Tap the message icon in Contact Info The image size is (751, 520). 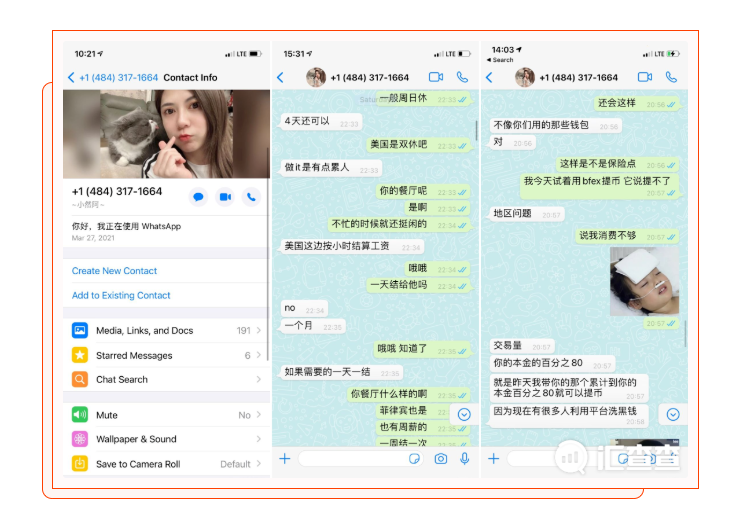pyautogui.click(x=198, y=197)
